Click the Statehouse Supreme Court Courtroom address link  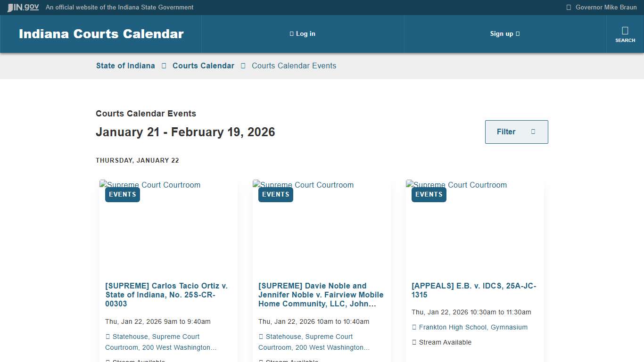pyautogui.click(x=161, y=342)
